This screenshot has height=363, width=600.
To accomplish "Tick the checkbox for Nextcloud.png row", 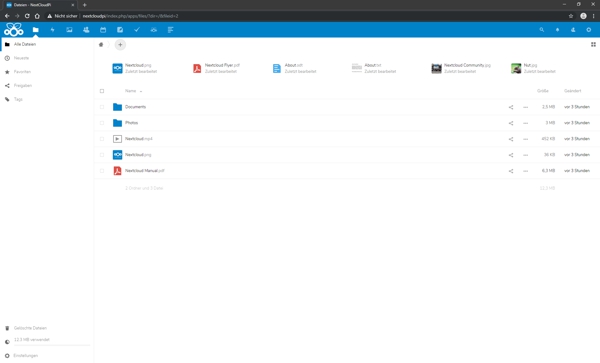I will point(102,155).
